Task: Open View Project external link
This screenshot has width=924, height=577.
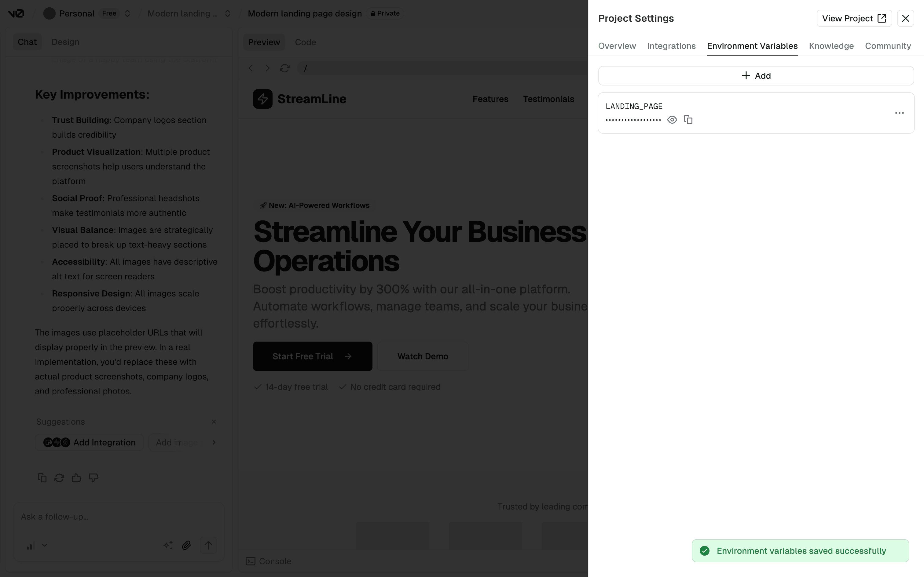Action: tap(854, 18)
